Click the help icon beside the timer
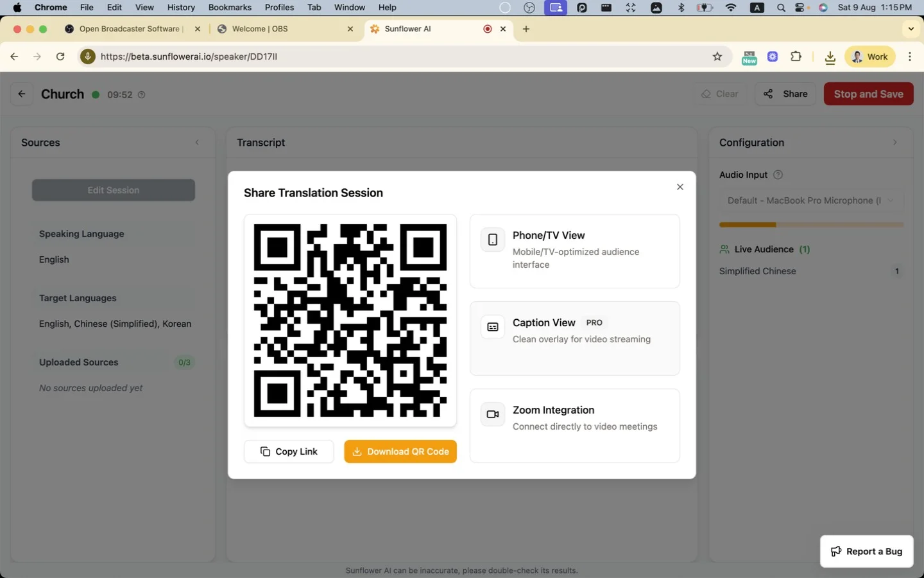Image resolution: width=924 pixels, height=578 pixels. 142,94
